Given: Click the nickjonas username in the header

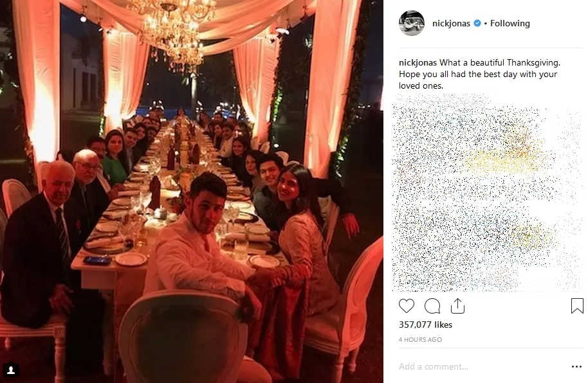Looking at the screenshot, I should tap(449, 24).
